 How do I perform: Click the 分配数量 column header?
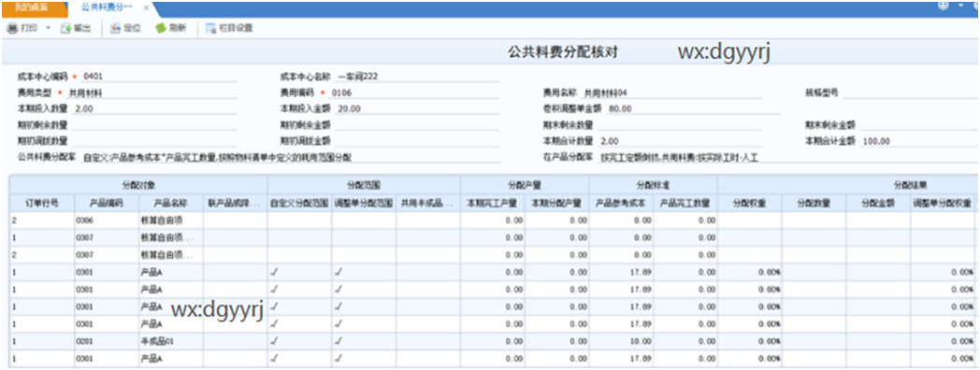coord(814,203)
